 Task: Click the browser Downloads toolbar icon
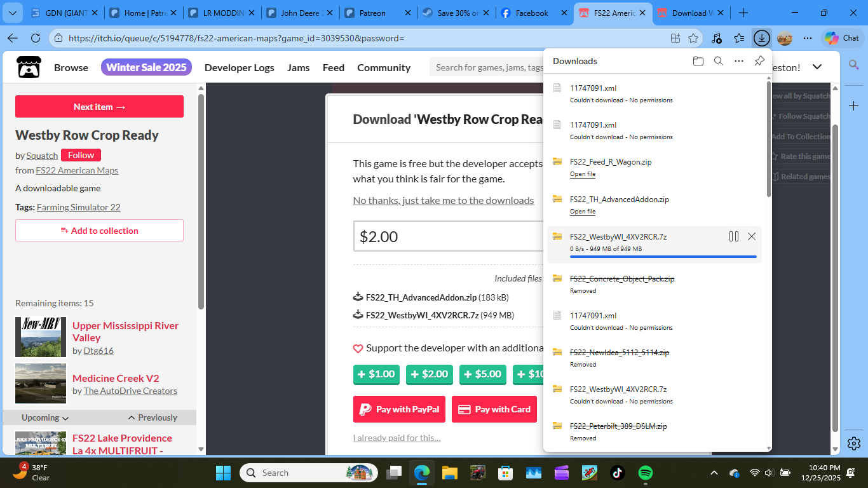click(x=761, y=38)
